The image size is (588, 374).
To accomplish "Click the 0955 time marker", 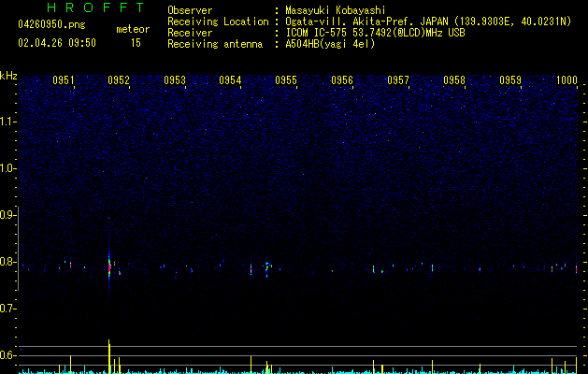I will click(286, 80).
